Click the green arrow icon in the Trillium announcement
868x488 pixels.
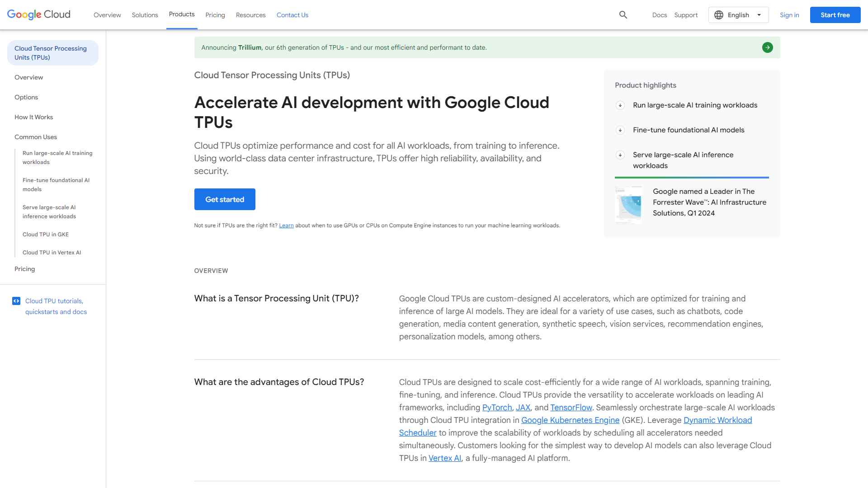768,47
